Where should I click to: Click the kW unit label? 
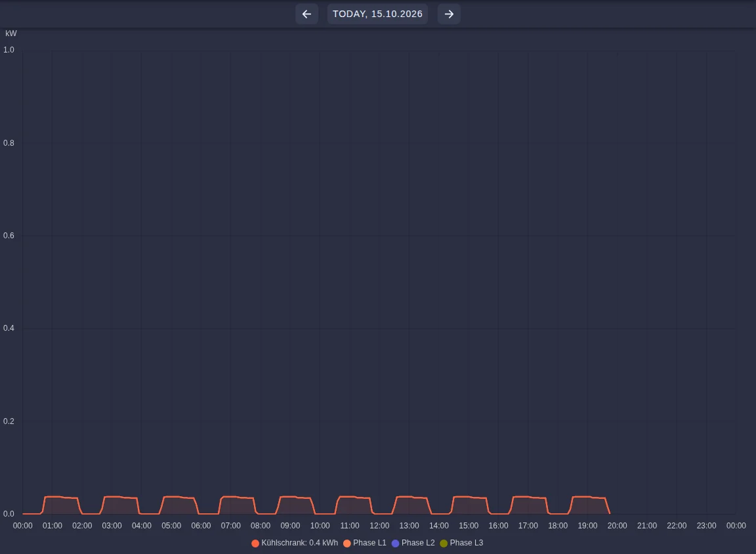(x=11, y=33)
